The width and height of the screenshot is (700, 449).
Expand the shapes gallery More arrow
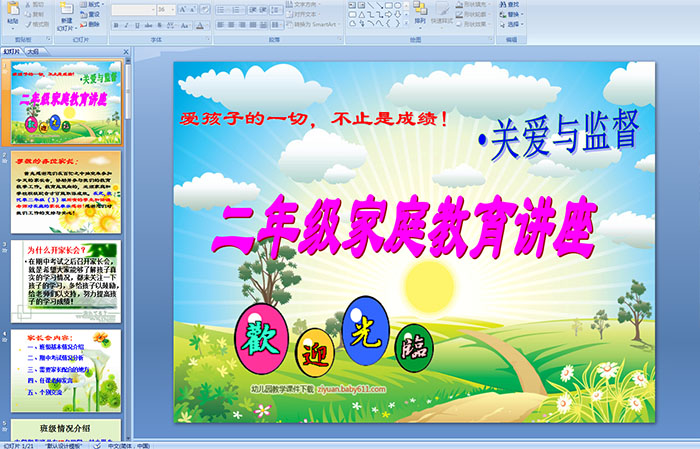tap(407, 24)
